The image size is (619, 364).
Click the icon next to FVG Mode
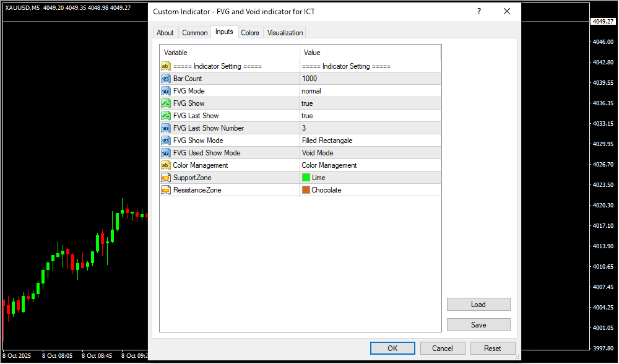[165, 91]
